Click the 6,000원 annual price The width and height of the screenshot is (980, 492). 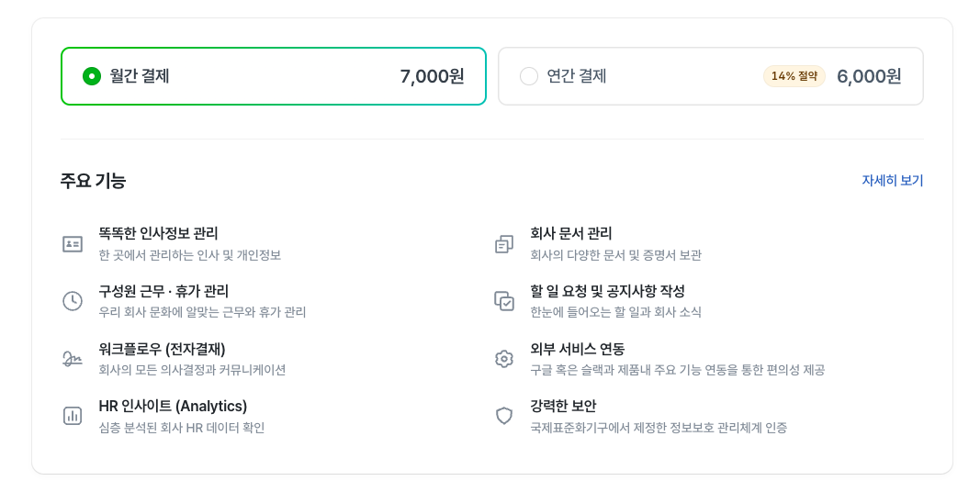pyautogui.click(x=869, y=76)
